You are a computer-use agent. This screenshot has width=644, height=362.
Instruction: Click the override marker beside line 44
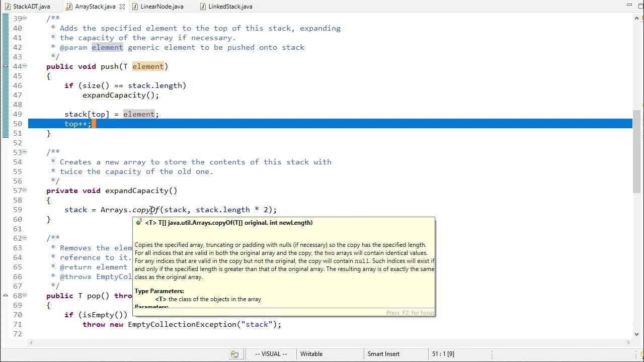[6, 66]
